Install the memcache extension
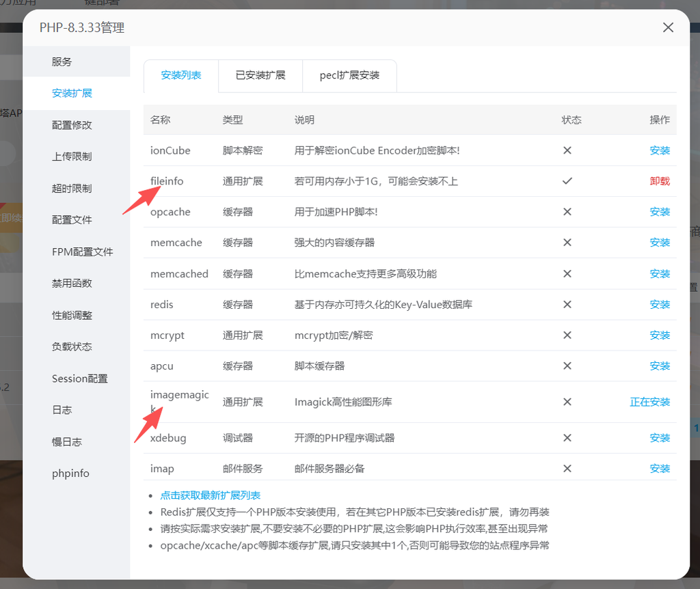 660,243
